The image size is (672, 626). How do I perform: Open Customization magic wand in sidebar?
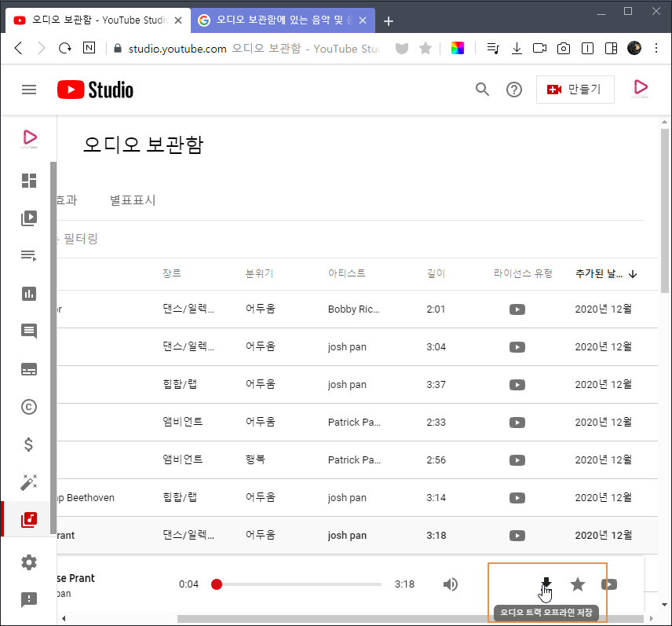click(x=29, y=482)
